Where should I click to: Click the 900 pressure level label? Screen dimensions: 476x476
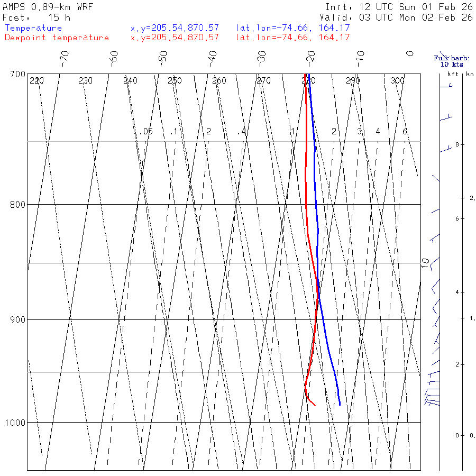[x=17, y=320]
